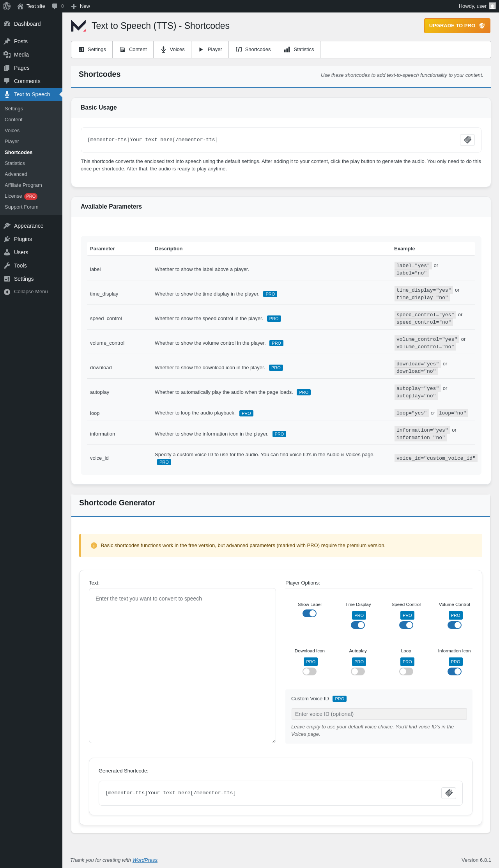Viewport: 499px width, 868px height.
Task: Click PRO badge next to Custom Voice ID
Action: (340, 699)
